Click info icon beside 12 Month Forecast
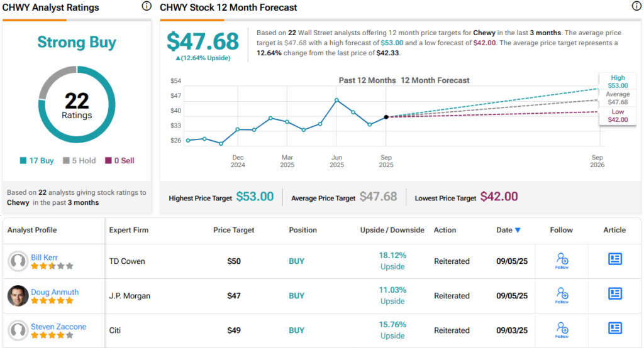 pyautogui.click(x=636, y=6)
